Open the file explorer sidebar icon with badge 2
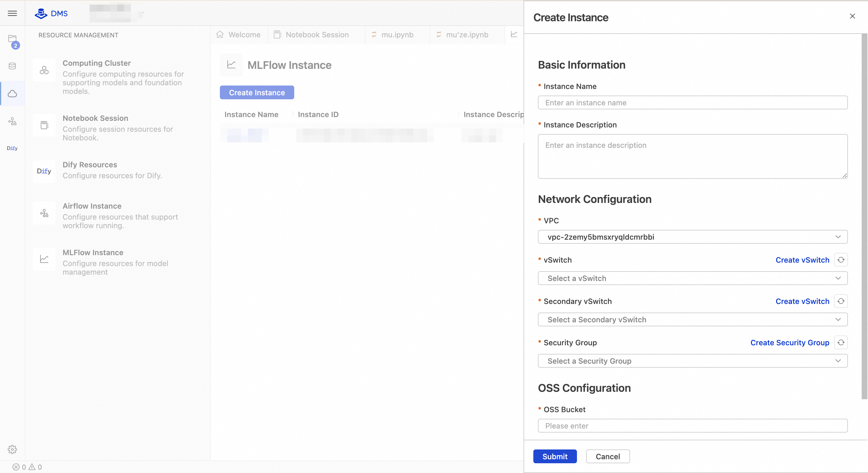This screenshot has height=473, width=868. coord(13,39)
